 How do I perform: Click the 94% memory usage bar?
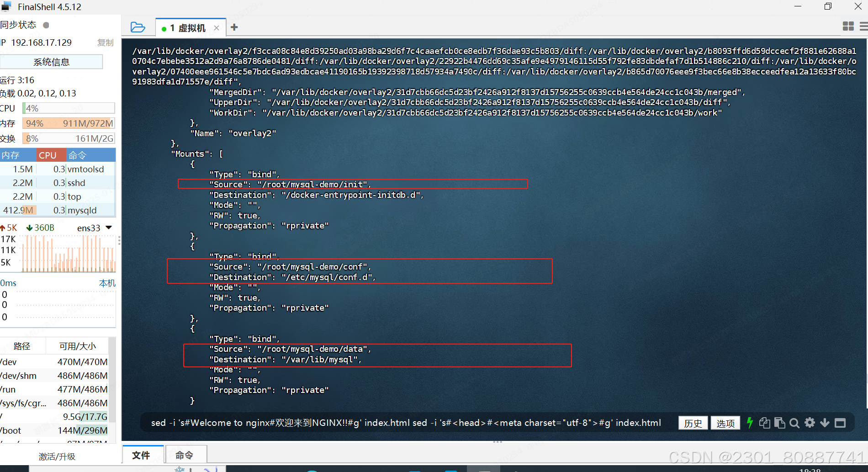(x=69, y=123)
